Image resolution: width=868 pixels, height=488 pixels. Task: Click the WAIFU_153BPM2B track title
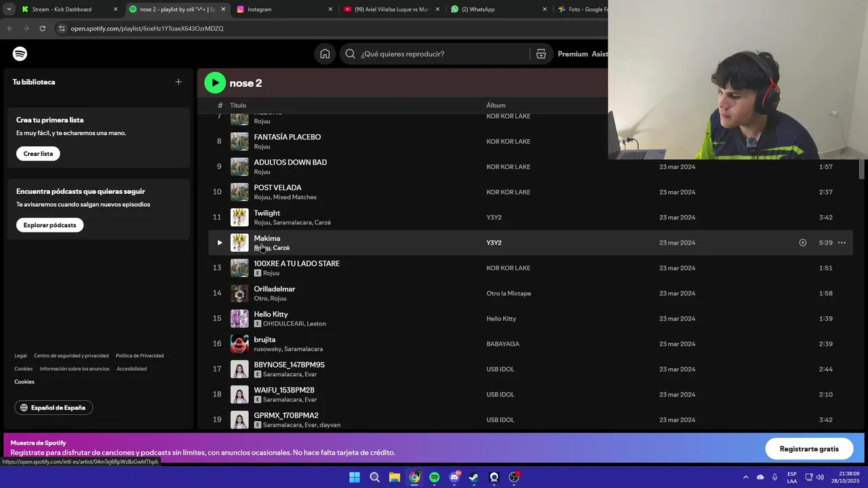pos(284,390)
